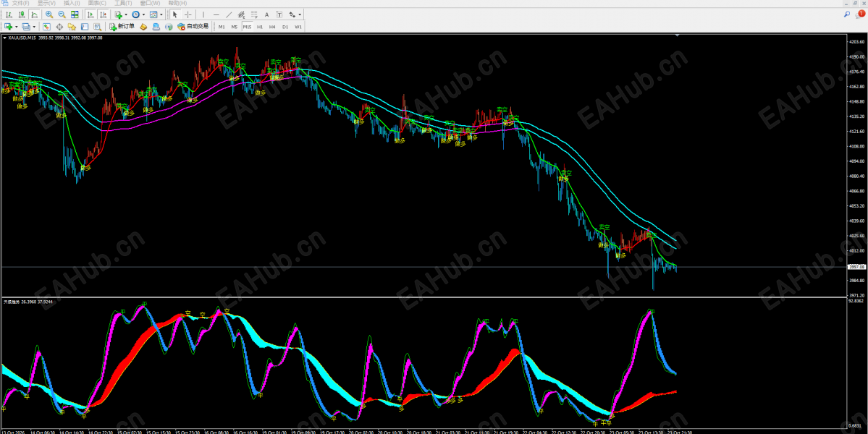Switch timeframe to D1
This screenshot has height=434, width=868.
point(285,27)
